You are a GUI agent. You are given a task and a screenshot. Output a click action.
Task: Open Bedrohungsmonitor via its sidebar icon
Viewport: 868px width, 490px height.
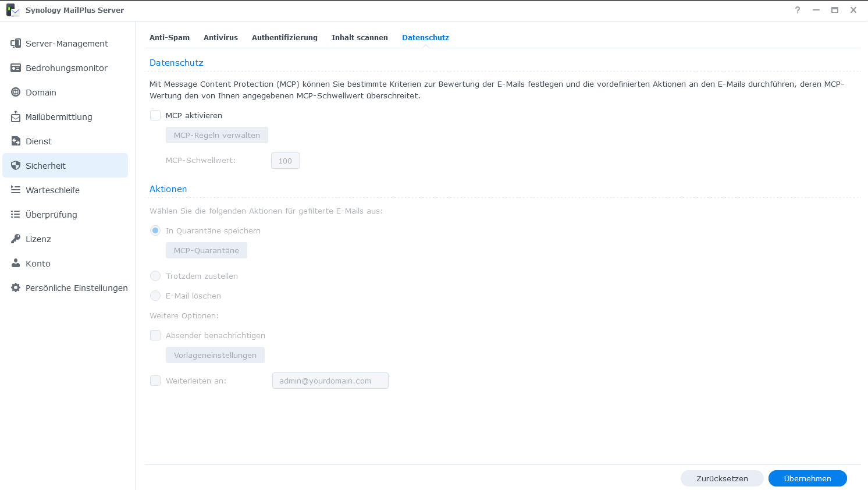[16, 68]
